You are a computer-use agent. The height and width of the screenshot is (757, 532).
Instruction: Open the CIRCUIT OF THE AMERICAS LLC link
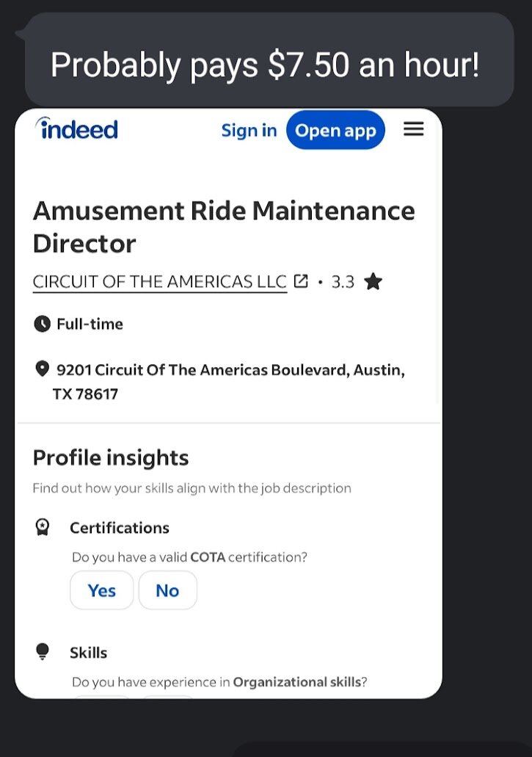(160, 281)
